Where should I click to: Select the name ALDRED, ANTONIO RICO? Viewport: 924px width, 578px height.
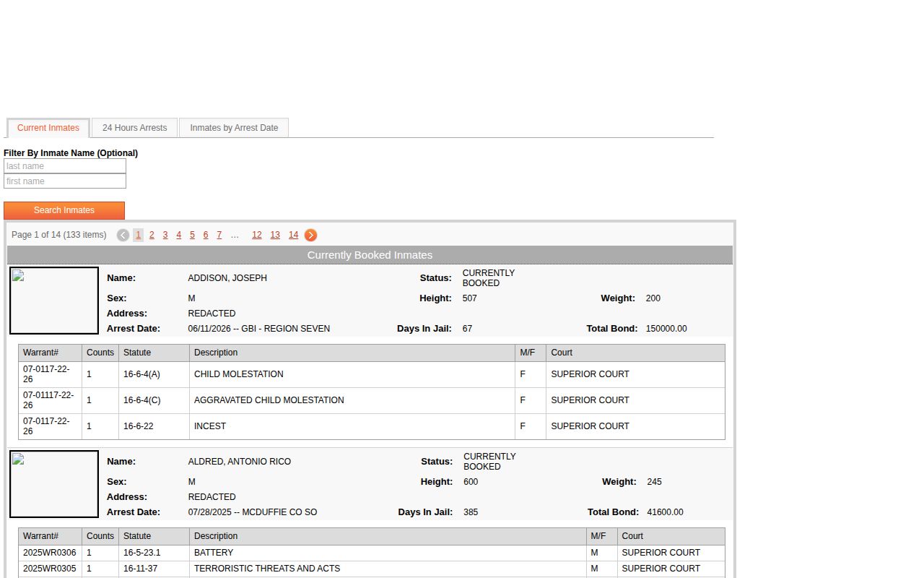pyautogui.click(x=240, y=462)
